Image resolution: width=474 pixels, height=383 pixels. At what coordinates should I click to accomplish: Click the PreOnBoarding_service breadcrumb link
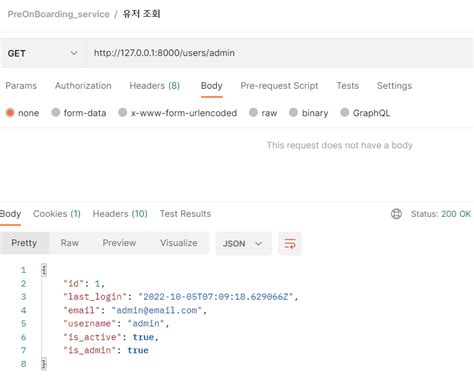(58, 14)
